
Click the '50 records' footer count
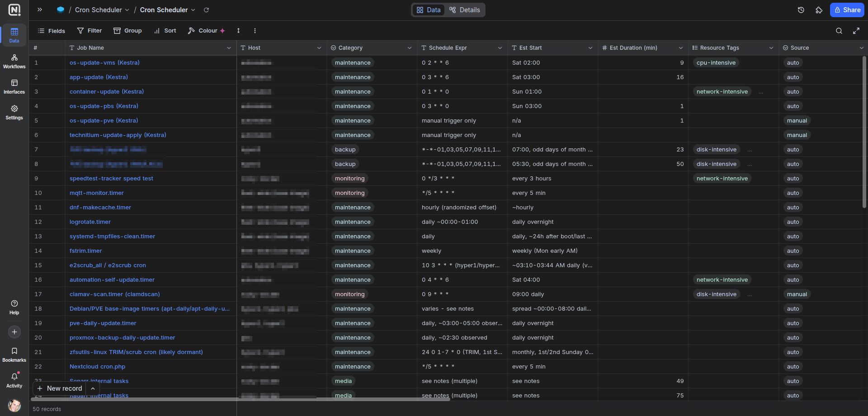click(47, 409)
